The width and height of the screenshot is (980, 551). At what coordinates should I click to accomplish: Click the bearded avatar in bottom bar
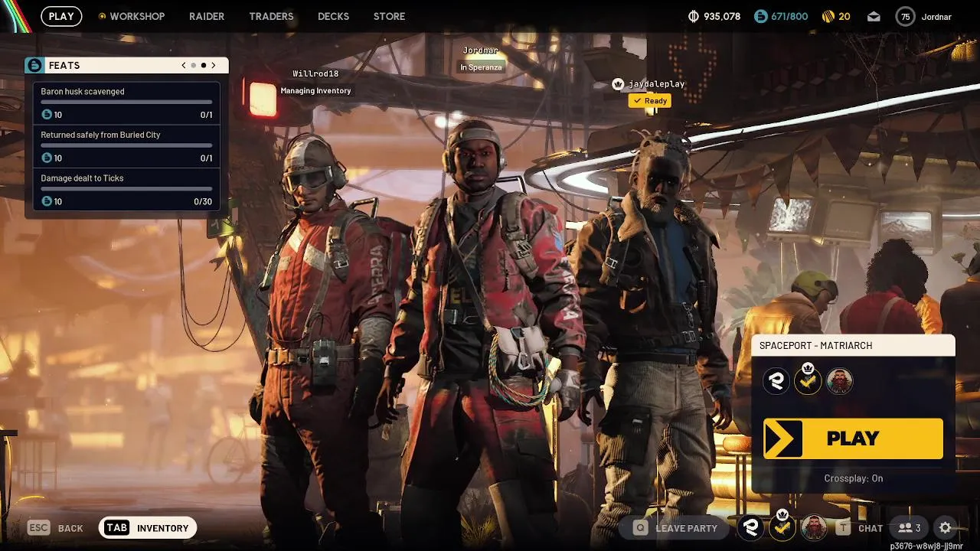tap(814, 527)
